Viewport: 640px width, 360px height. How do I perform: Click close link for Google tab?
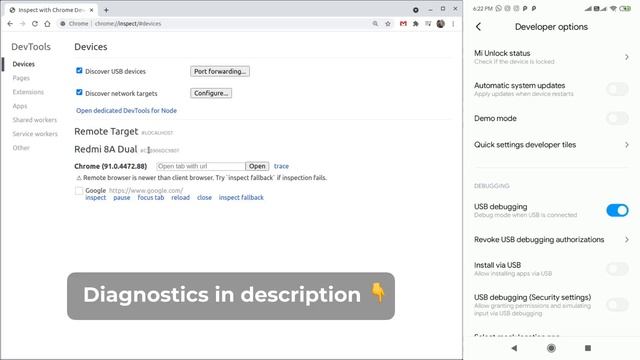tap(204, 198)
